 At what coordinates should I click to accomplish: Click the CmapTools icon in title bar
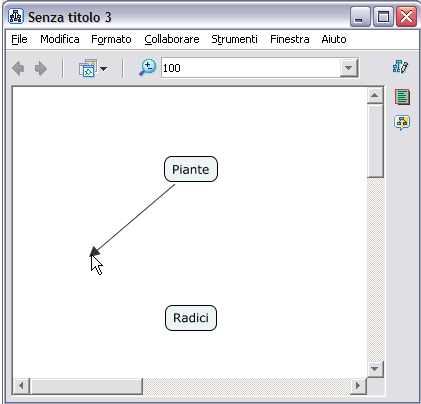tap(15, 16)
